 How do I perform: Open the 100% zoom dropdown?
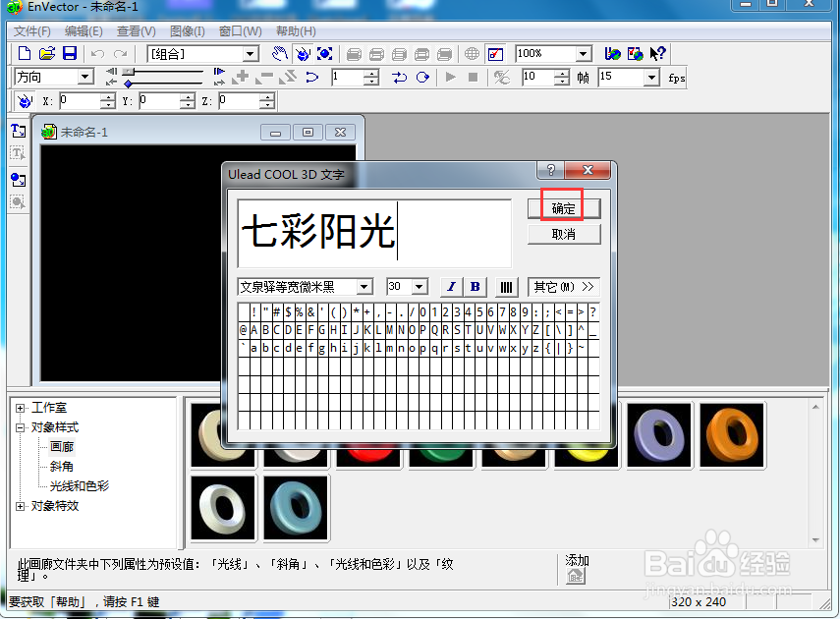pyautogui.click(x=584, y=54)
